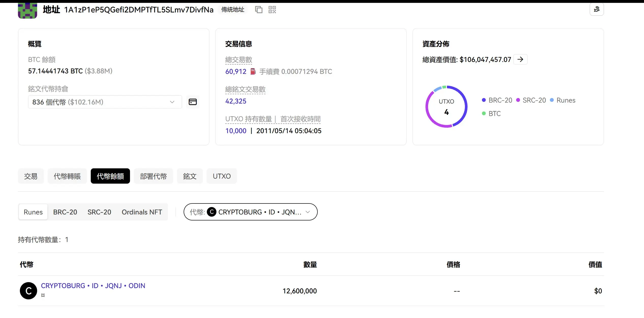Copy the Bitcoin address icon

[x=259, y=10]
